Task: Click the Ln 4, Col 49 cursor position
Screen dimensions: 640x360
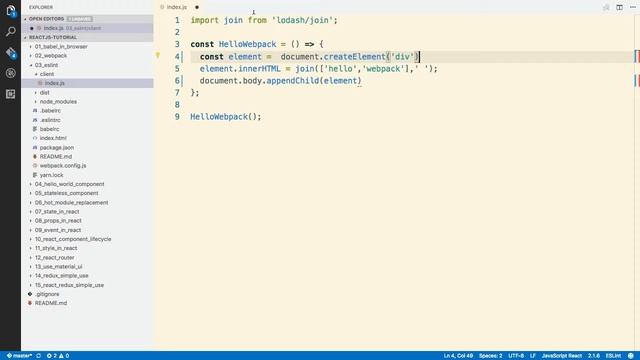Action: point(458,356)
